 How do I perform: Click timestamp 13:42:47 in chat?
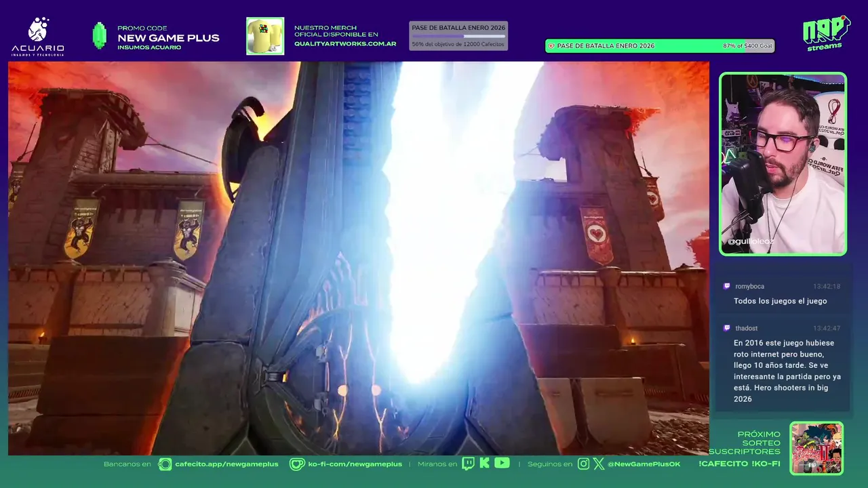click(827, 328)
